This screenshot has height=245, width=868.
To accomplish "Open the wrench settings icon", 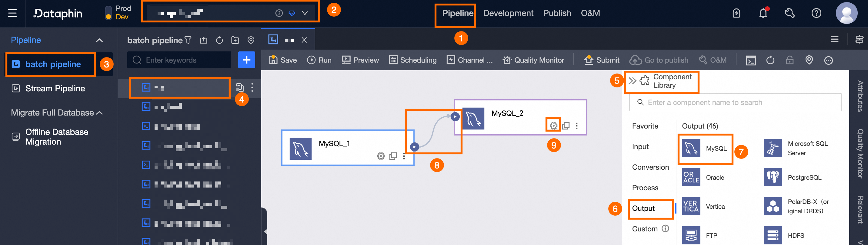I will tap(790, 13).
